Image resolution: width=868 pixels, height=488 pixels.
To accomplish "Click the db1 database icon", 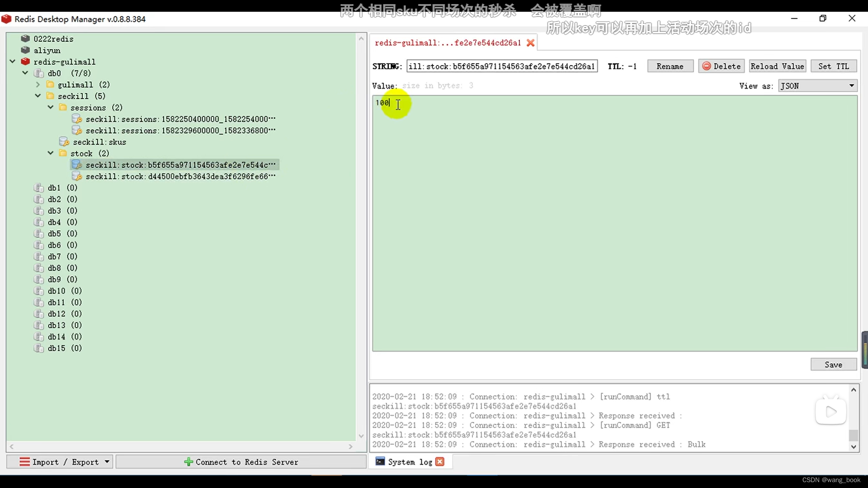I will click(39, 188).
